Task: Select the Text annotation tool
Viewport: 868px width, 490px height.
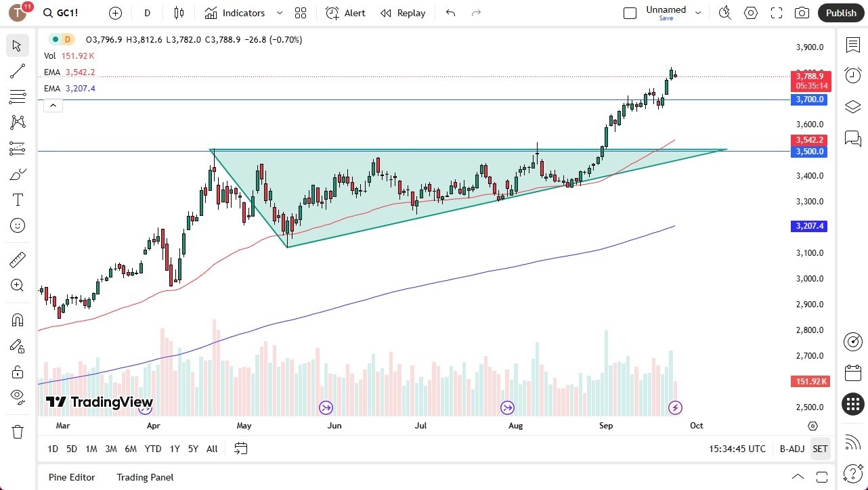Action: tap(17, 199)
